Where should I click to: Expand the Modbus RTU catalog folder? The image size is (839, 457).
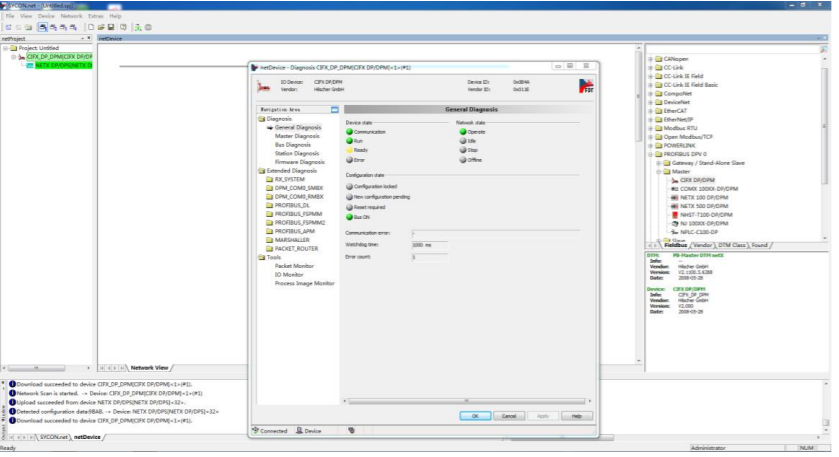coord(651,128)
